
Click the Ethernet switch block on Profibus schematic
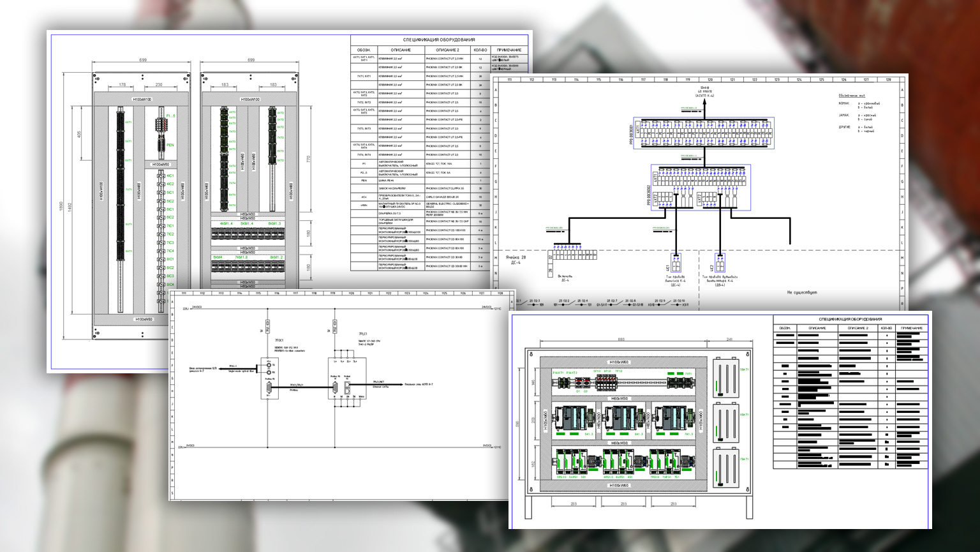pyautogui.click(x=347, y=378)
